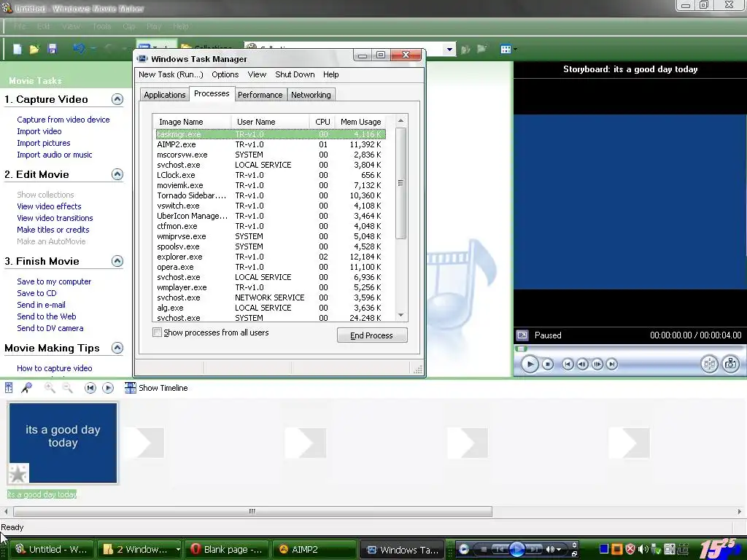The height and width of the screenshot is (560, 747).
Task: Click the process list vertical scrollbar thumb
Action: pyautogui.click(x=400, y=183)
